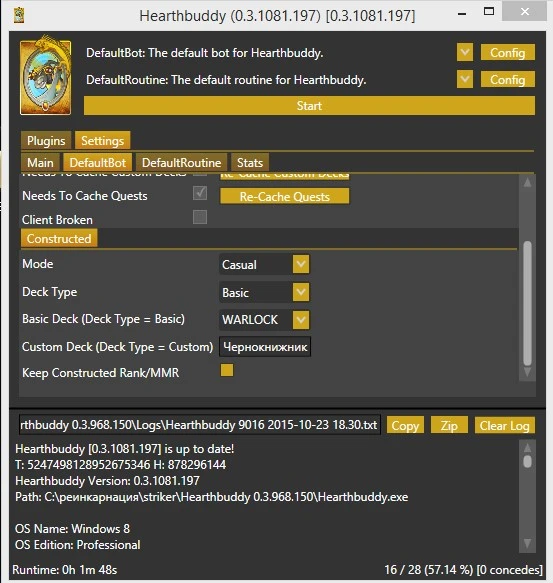Open the Main settings sub-tab

[x=40, y=162]
